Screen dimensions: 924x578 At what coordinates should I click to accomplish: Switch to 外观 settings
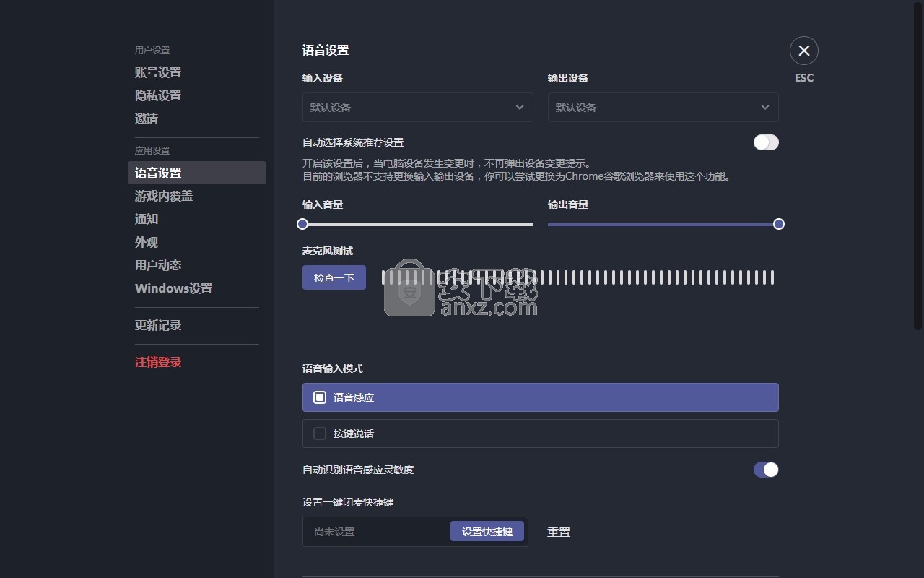147,242
